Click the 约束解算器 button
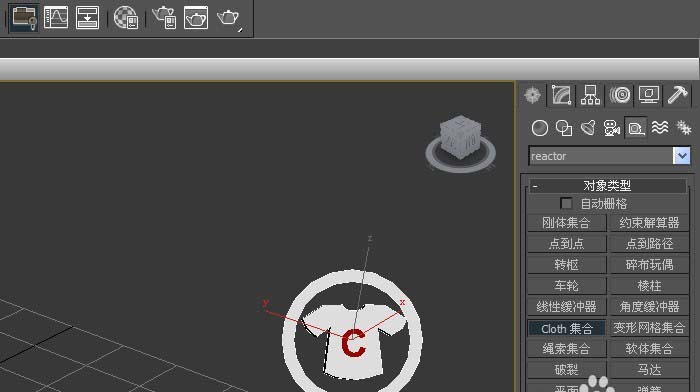Screen dimensions: 700x392 coord(649,223)
